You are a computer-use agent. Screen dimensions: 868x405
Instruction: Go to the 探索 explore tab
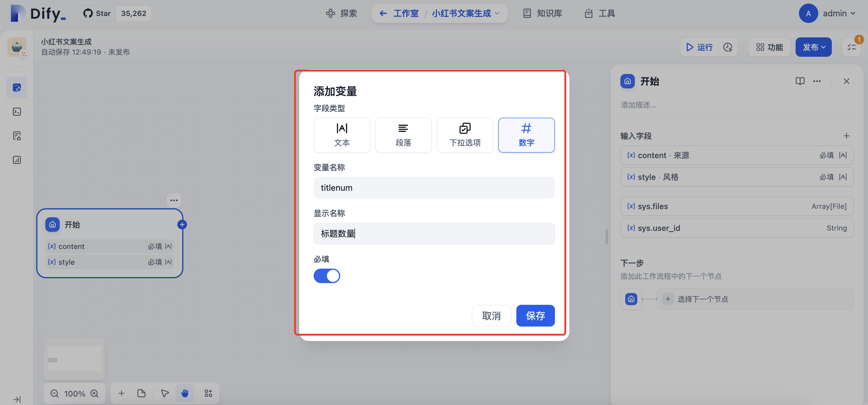tap(341, 13)
